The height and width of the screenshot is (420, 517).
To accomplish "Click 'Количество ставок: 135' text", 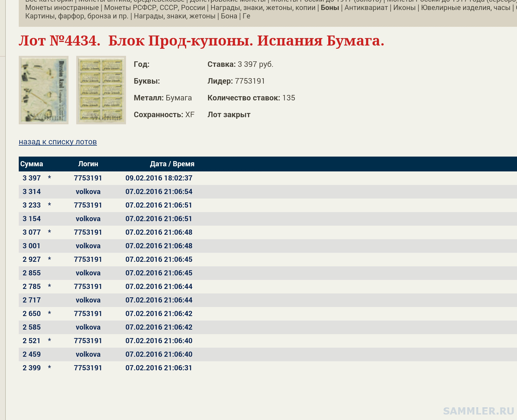I will (x=251, y=98).
